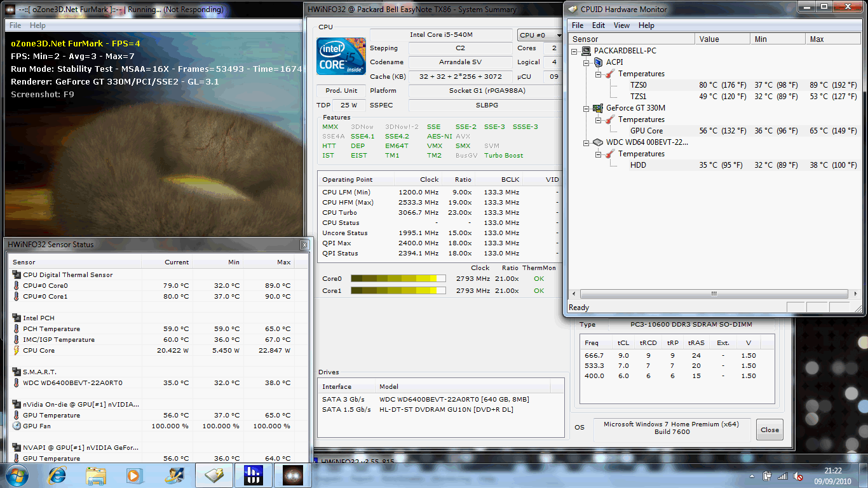The width and height of the screenshot is (868, 488).
Task: Collapse the ACPI node
Action: pos(587,62)
